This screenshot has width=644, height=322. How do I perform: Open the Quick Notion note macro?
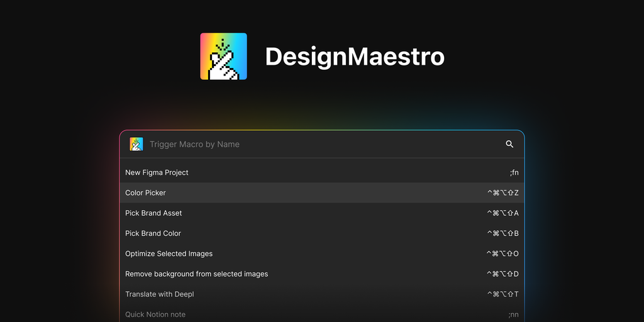tap(322, 314)
